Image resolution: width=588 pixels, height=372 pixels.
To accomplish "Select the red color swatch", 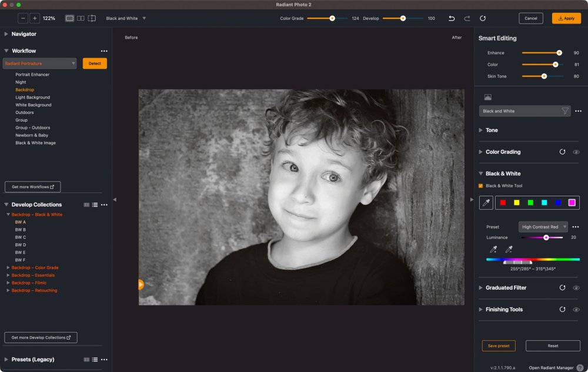I will (503, 203).
